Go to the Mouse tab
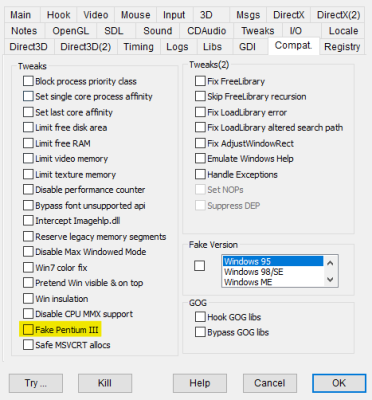Screen dimensions: 372x400 pos(135,15)
